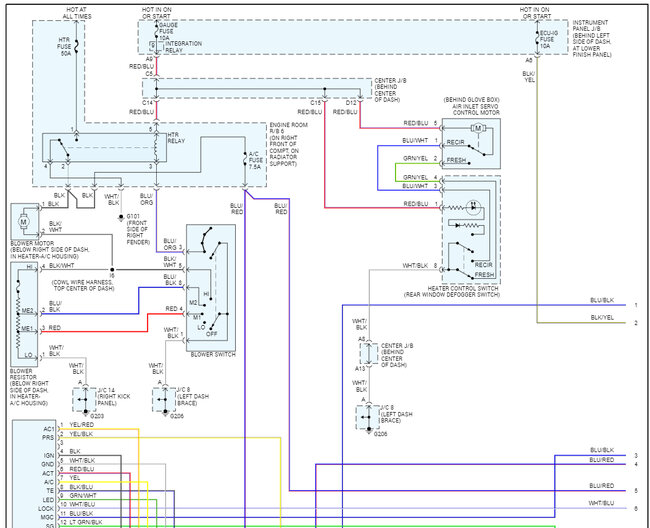Screen dimensions: 650x528
Task: Select the 'ENGINE ROOM R/B 6' description
Action: pyautogui.click(x=288, y=144)
